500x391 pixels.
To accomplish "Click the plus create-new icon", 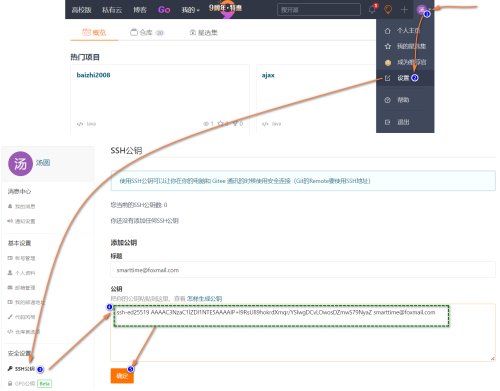I will (x=404, y=10).
